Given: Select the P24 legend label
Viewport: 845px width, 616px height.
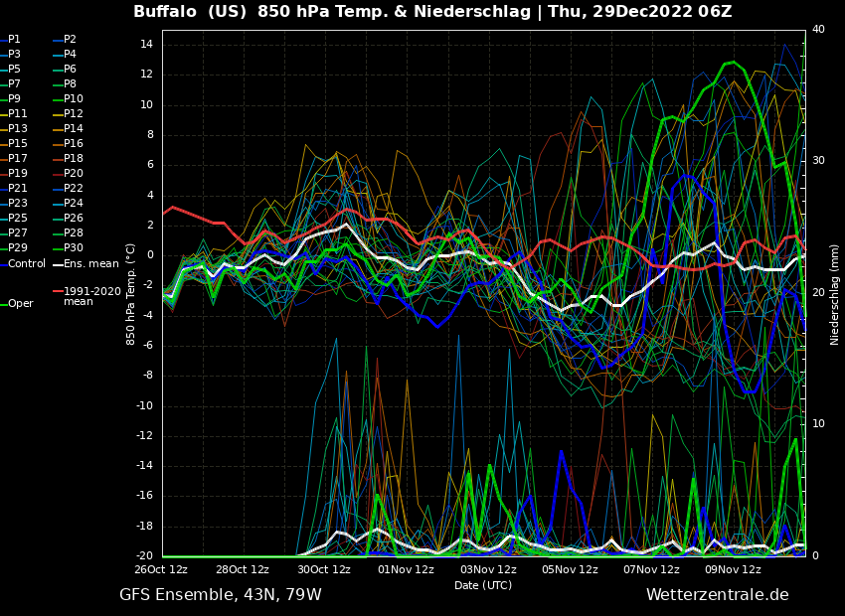Looking at the screenshot, I should point(74,204).
